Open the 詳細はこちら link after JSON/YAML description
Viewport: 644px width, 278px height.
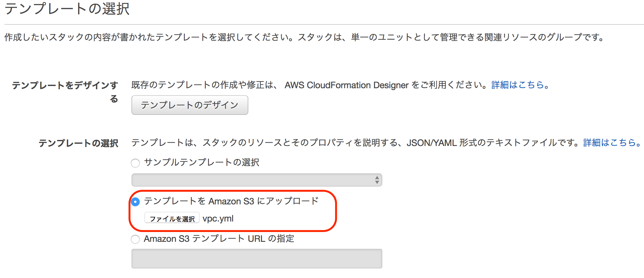(612, 143)
